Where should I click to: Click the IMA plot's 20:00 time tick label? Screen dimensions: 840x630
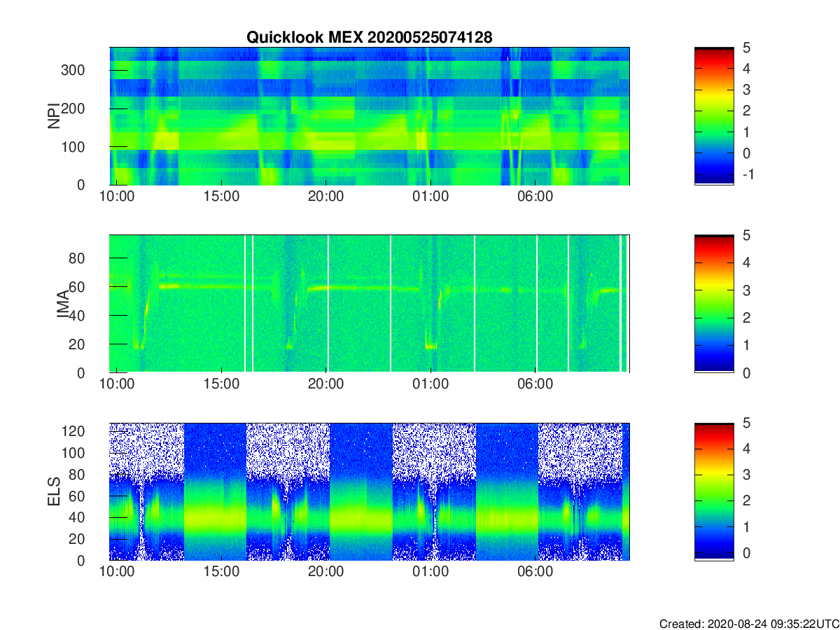point(326,384)
